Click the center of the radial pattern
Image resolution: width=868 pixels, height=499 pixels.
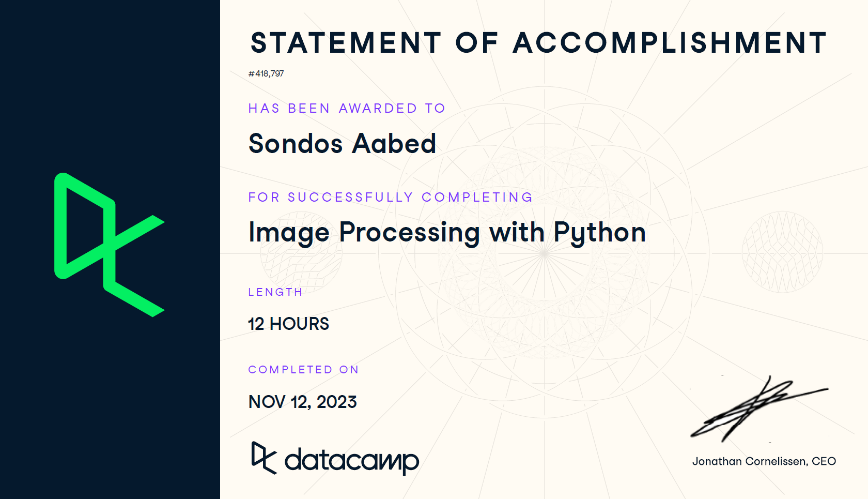544,253
